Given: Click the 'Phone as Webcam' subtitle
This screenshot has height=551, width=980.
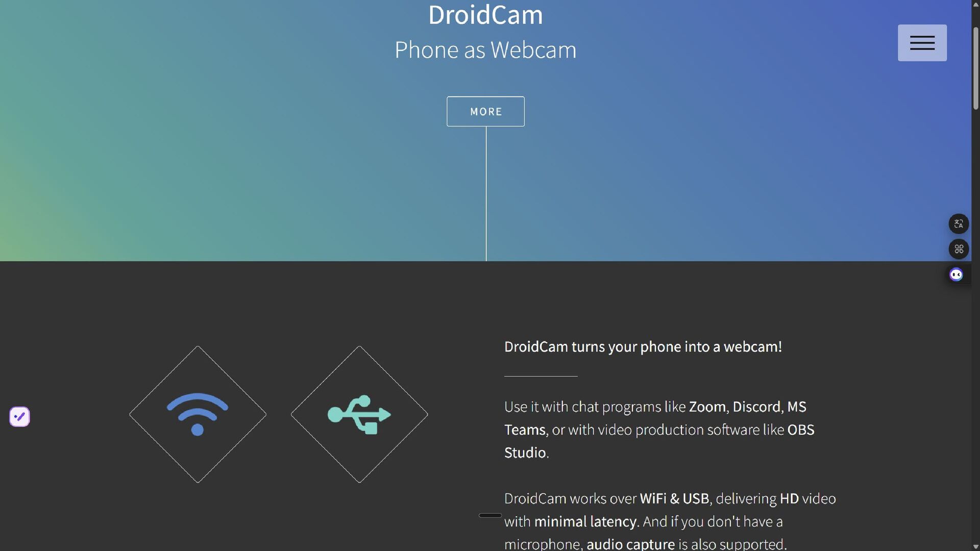Looking at the screenshot, I should click(485, 50).
